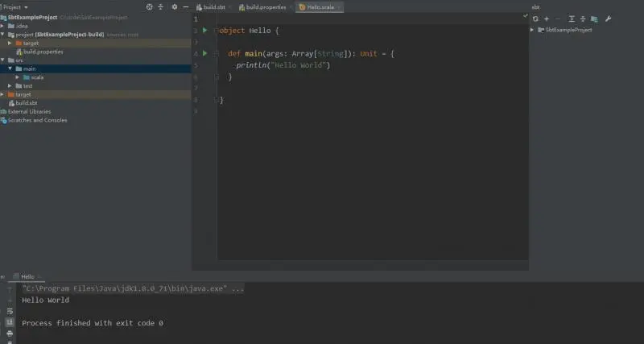
Task: Click 'Process finished with exit code 0' text
Action: 93,323
